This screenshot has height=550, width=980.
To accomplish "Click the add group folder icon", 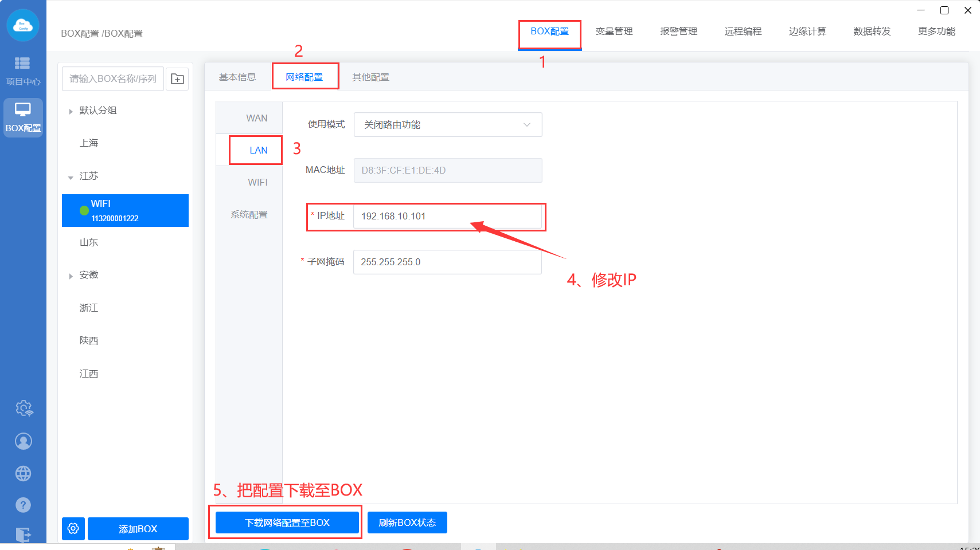I will click(178, 79).
